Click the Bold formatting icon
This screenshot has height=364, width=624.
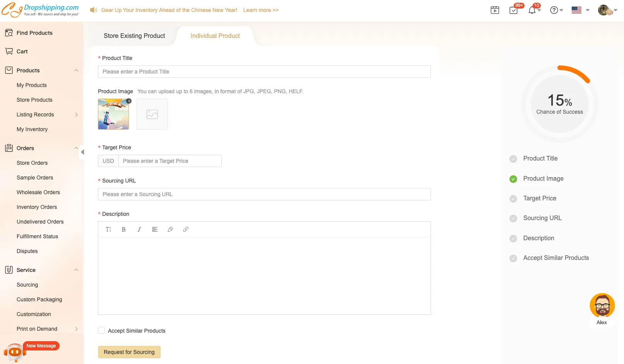point(123,229)
